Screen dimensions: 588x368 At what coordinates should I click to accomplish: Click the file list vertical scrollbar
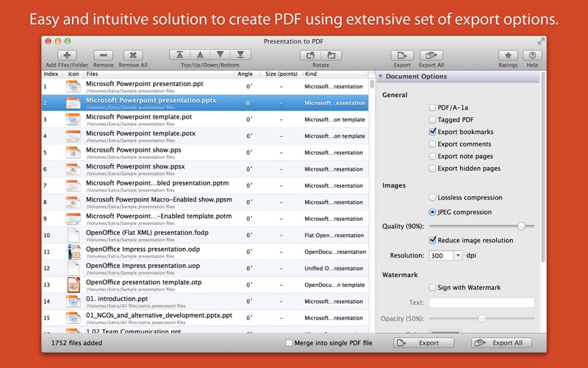coord(372,84)
